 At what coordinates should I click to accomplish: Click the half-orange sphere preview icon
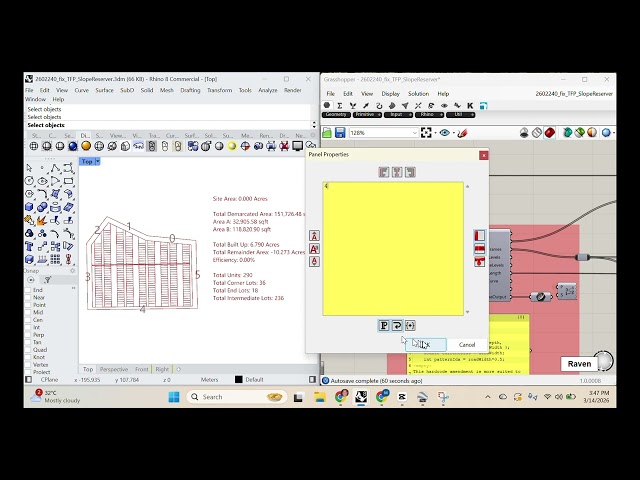(592, 133)
